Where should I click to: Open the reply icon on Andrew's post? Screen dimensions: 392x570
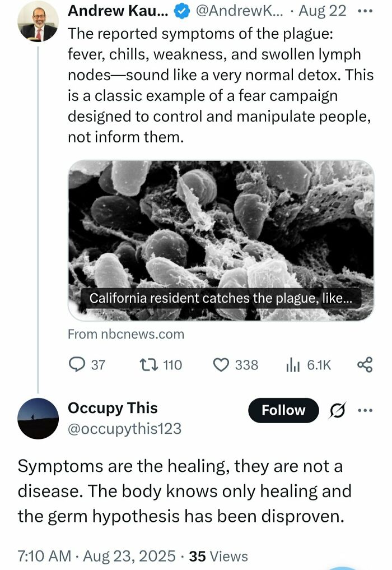pos(76,365)
